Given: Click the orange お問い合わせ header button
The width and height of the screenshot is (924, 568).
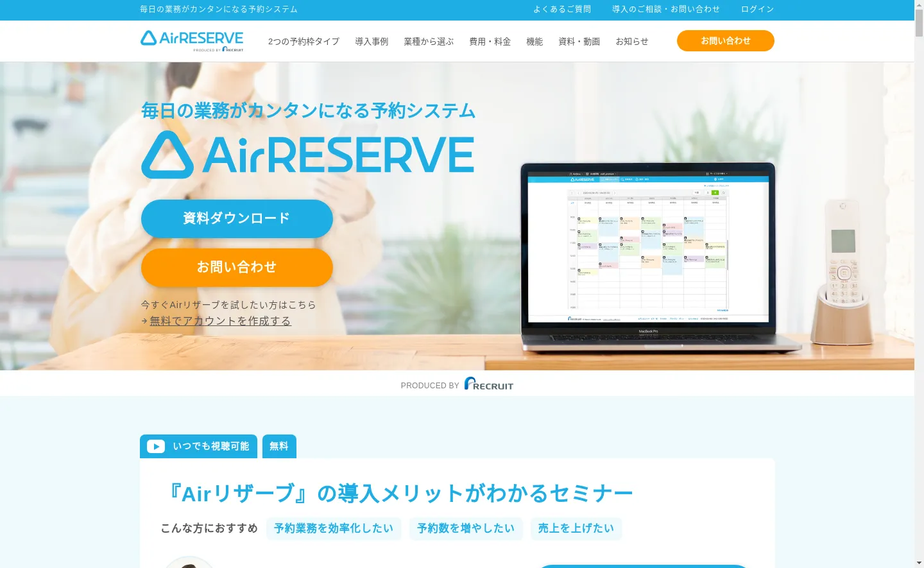Looking at the screenshot, I should click(x=726, y=40).
